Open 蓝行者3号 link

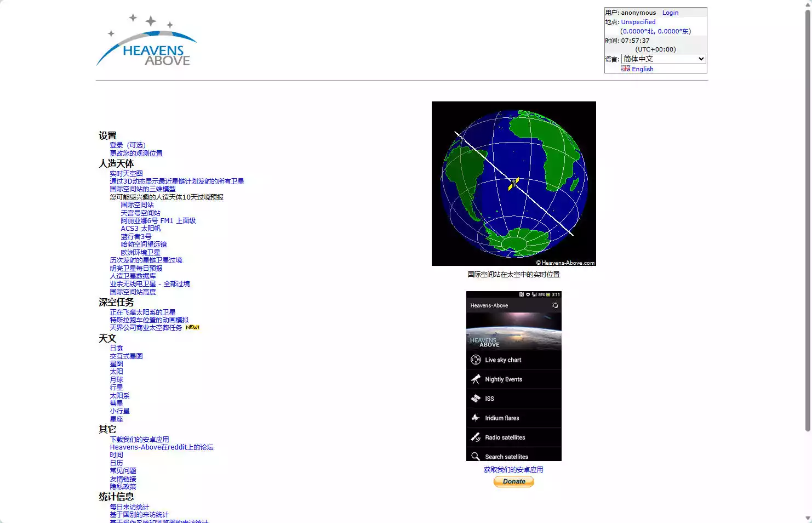tap(136, 237)
